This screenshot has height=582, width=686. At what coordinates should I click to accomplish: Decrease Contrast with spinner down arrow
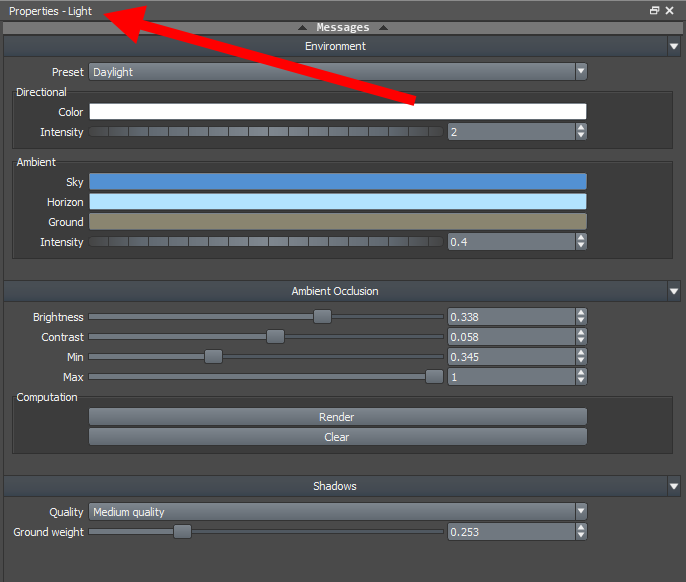581,341
